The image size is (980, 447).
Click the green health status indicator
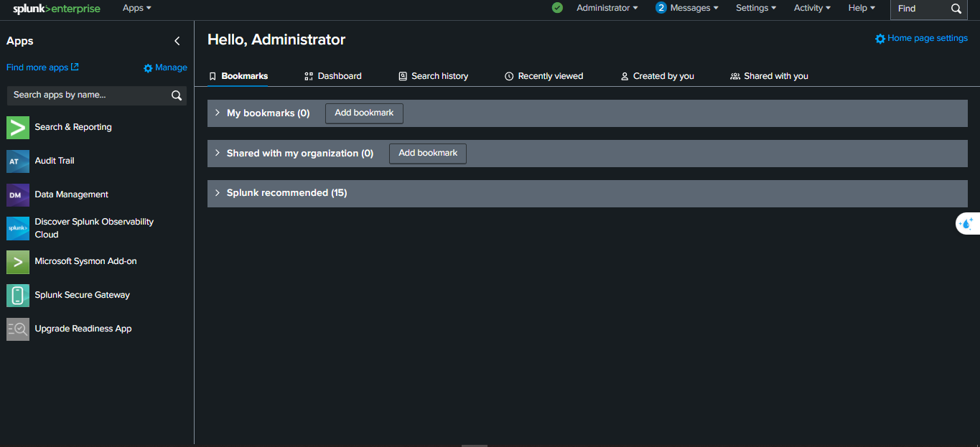(x=557, y=8)
